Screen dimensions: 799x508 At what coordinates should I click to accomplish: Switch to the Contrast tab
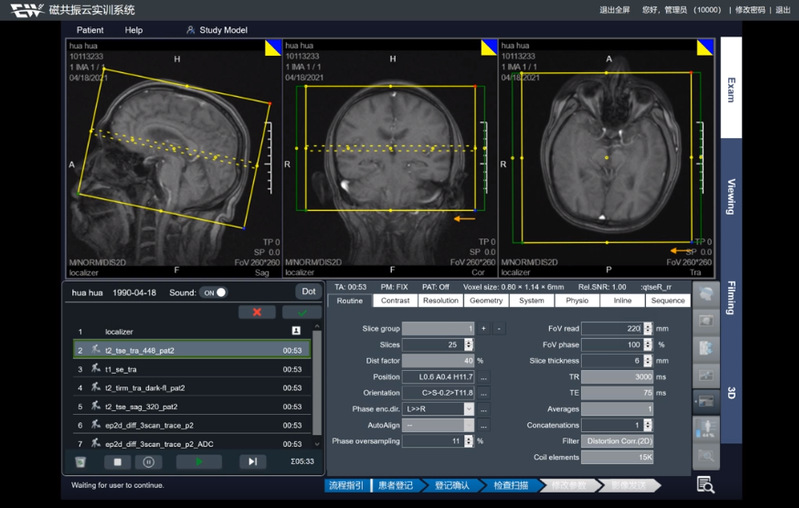(395, 300)
